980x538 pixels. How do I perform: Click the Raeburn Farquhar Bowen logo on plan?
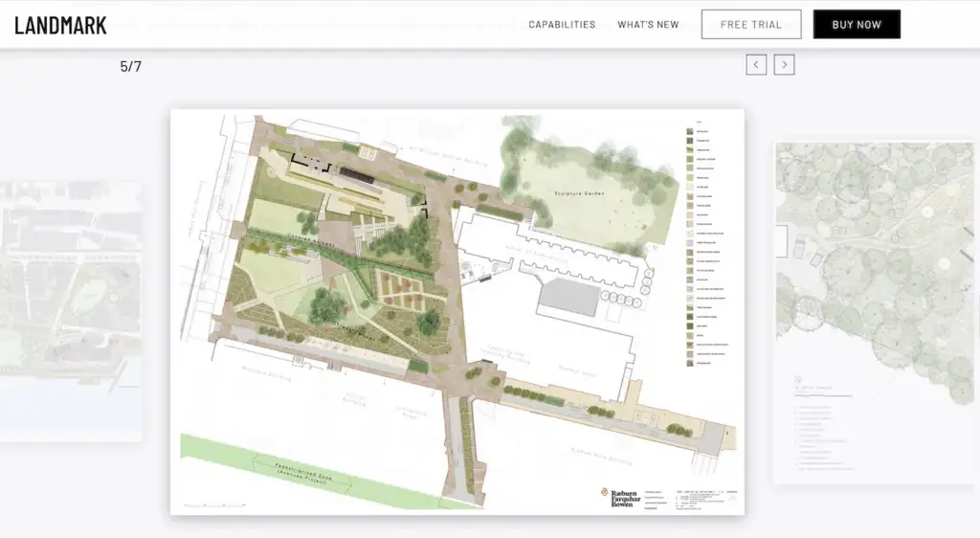pos(621,498)
